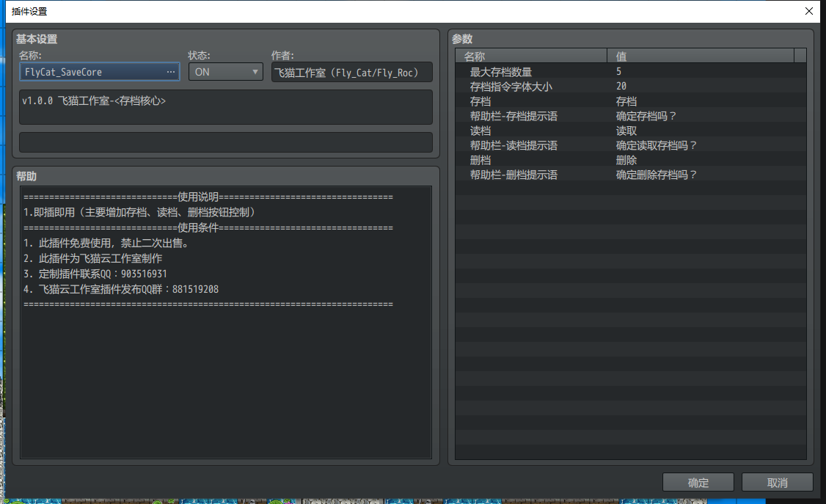Image resolution: width=826 pixels, height=504 pixels.
Task: Select the 帮助栏-存档提示语 parameter row
Action: 631,116
